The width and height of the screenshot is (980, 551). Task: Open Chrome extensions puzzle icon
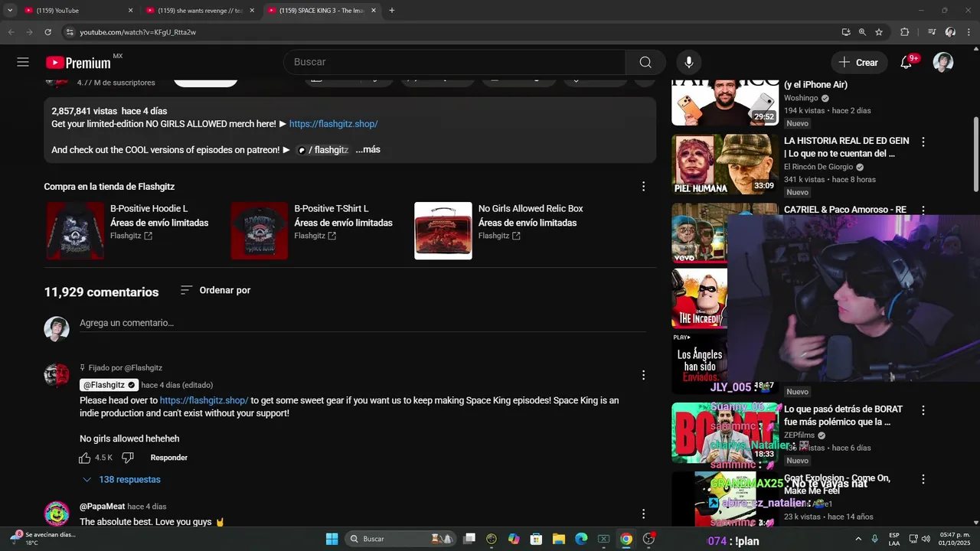coord(904,32)
